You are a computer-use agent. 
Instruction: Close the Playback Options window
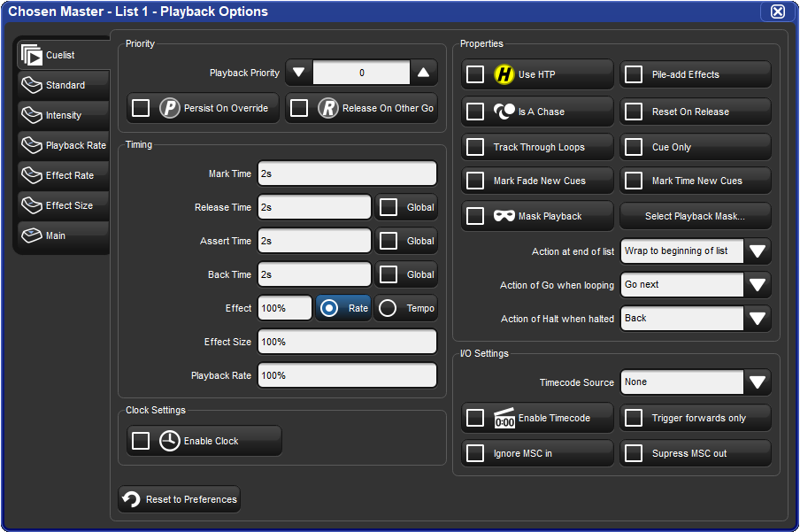(x=778, y=12)
